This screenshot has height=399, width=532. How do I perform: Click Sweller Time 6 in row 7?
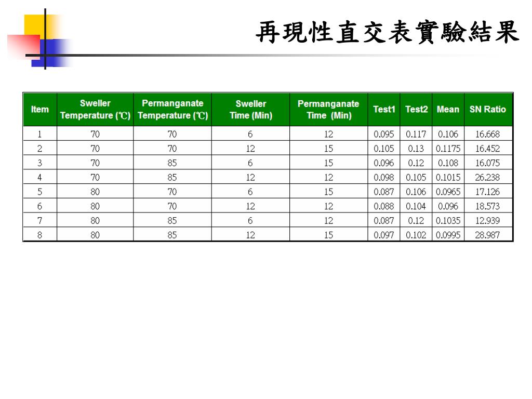pyautogui.click(x=250, y=220)
